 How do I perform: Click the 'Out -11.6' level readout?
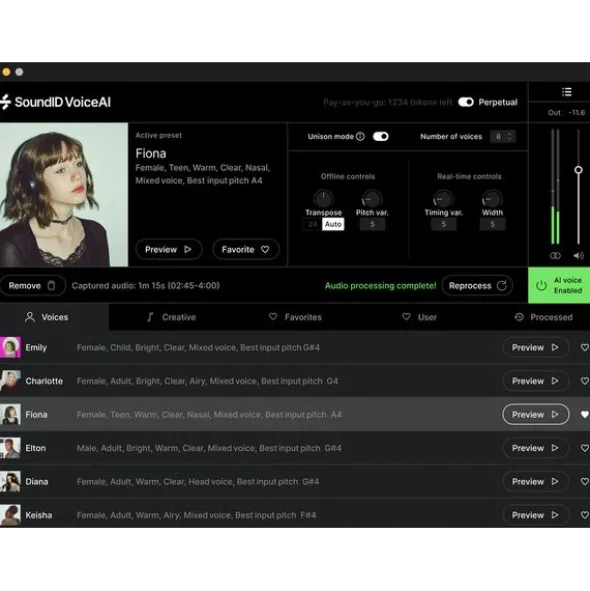pyautogui.click(x=566, y=112)
